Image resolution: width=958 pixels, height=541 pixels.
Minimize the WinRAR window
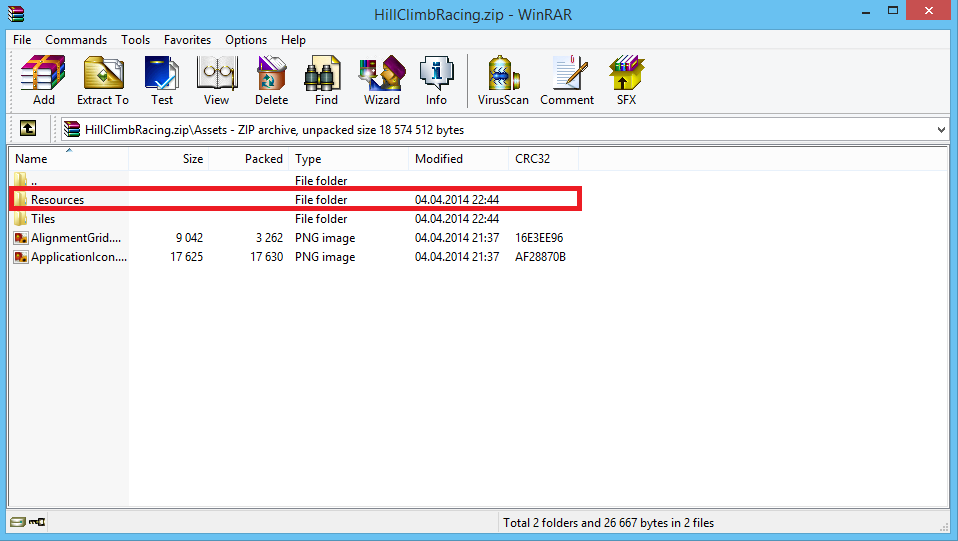(866, 12)
